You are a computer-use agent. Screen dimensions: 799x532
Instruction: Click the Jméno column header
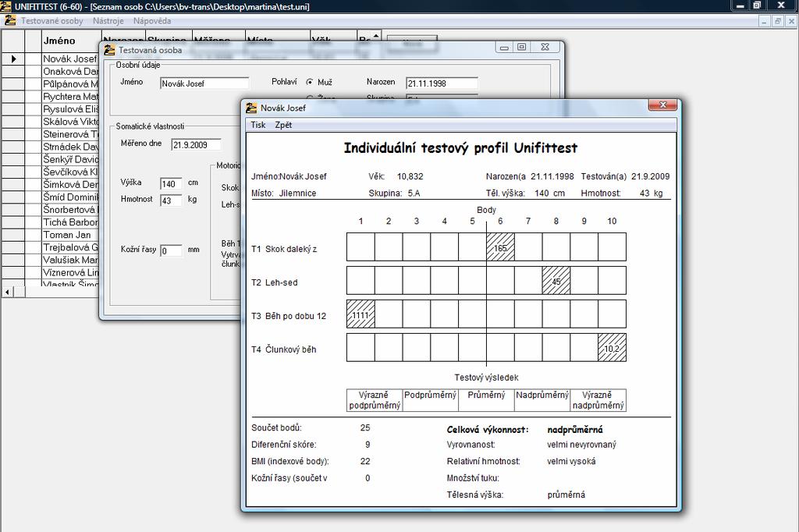click(71, 41)
